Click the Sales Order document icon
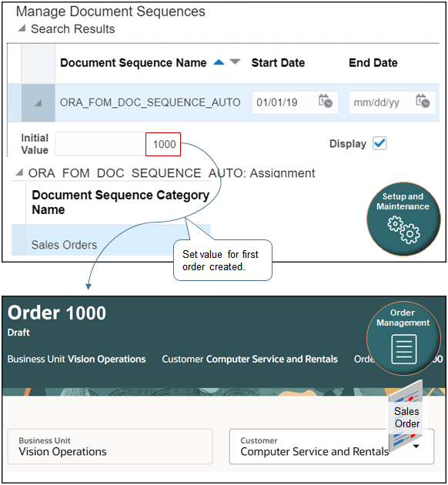448x485 pixels. 406,417
